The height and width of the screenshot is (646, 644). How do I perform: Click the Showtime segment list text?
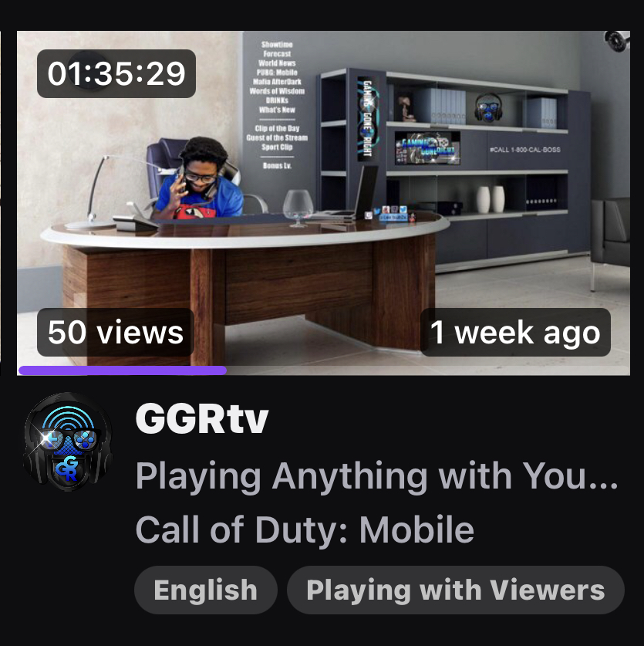(x=277, y=105)
